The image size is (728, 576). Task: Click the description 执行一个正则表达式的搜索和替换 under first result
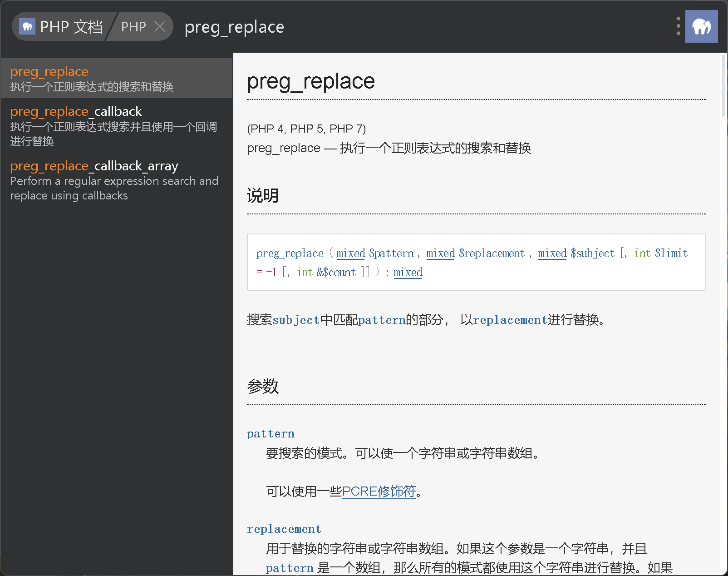pos(92,87)
